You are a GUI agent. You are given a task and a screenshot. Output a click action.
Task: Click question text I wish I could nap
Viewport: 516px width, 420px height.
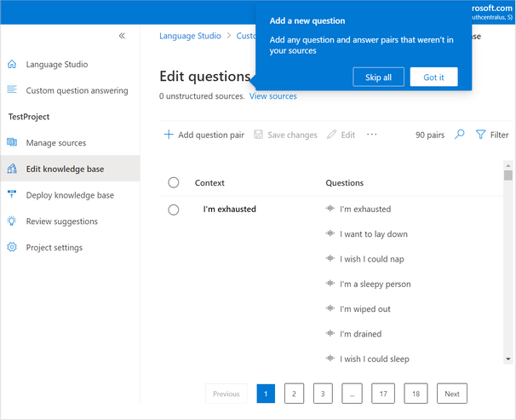coord(372,259)
